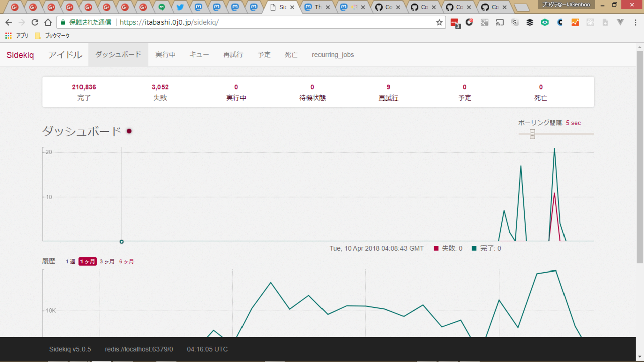644x362 pixels.
Task: Click the polling interval slider handle
Action: point(532,134)
